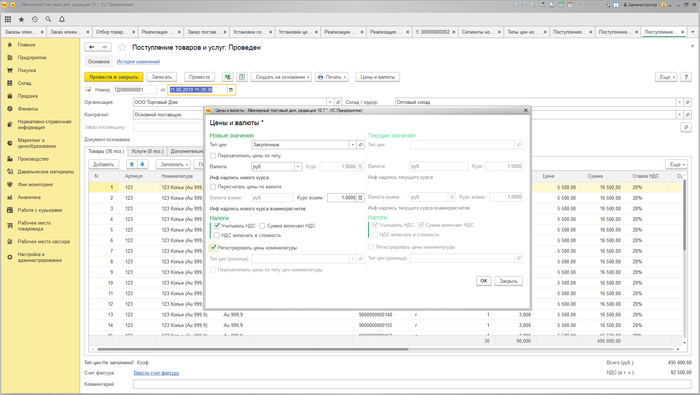700x395 pixels.
Task: Check Сумма включает НДС under Новые значения
Action: click(x=262, y=226)
